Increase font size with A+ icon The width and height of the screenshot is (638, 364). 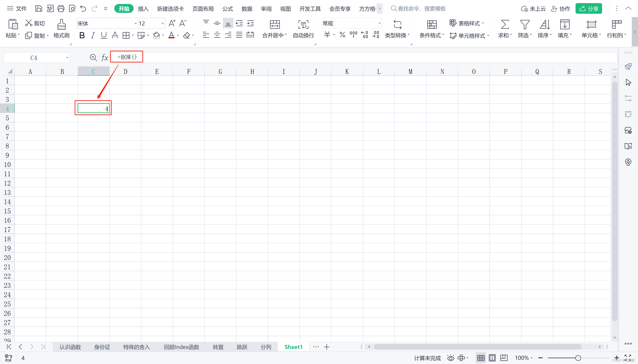[x=172, y=23]
